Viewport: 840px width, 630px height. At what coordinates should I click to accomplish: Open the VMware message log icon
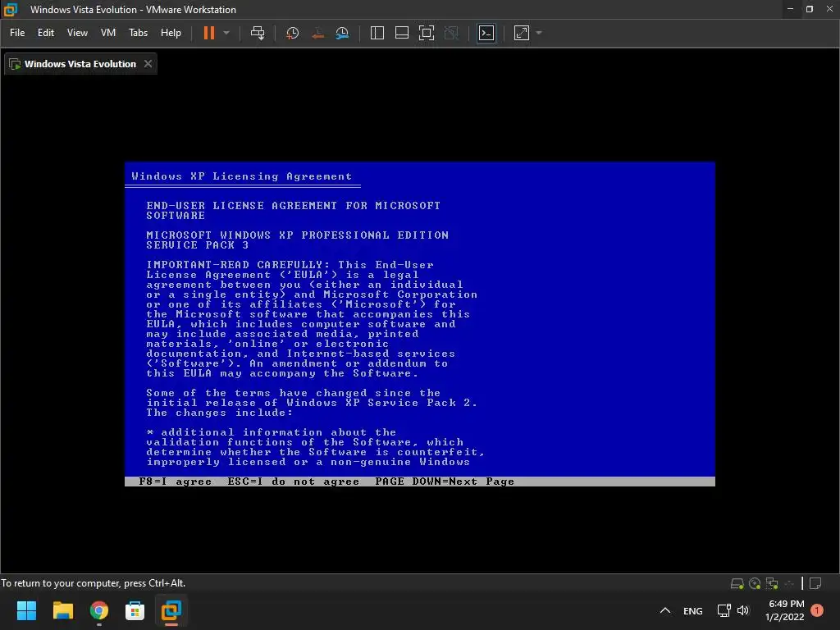815,583
